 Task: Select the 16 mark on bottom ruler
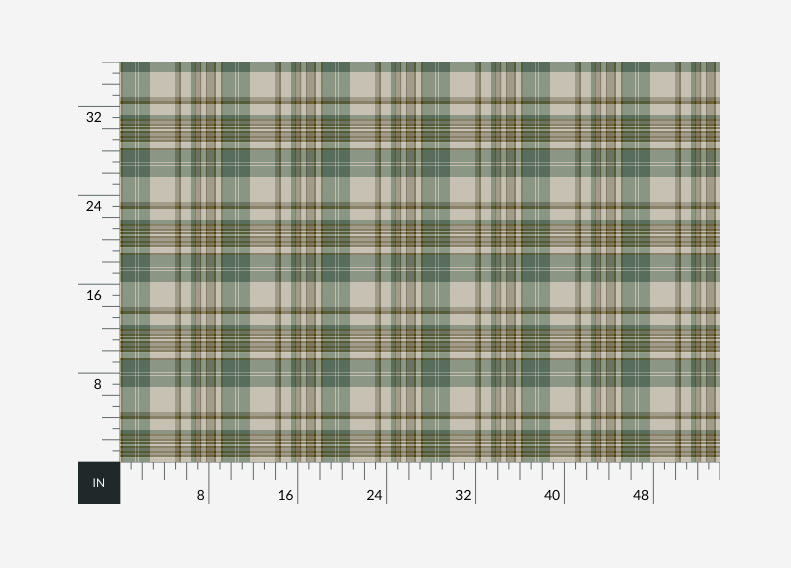tap(286, 495)
